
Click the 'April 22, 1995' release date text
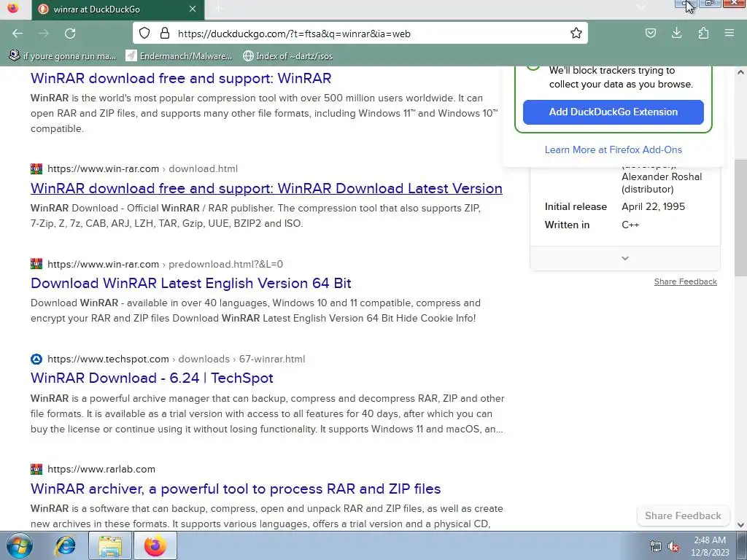point(653,206)
